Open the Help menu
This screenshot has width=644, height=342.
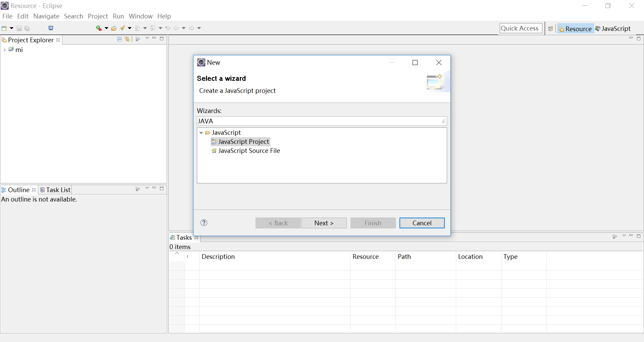[x=164, y=16]
